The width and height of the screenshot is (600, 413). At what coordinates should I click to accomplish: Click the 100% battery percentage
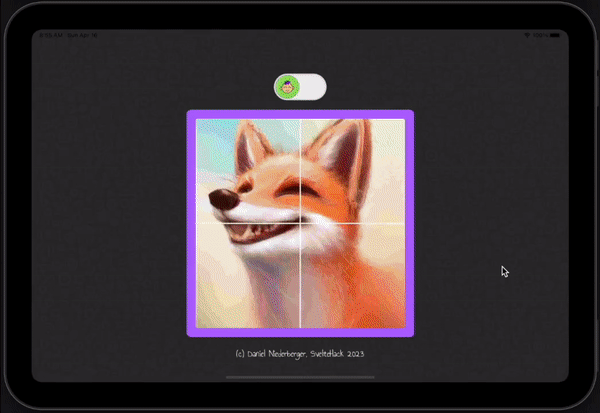(540, 35)
